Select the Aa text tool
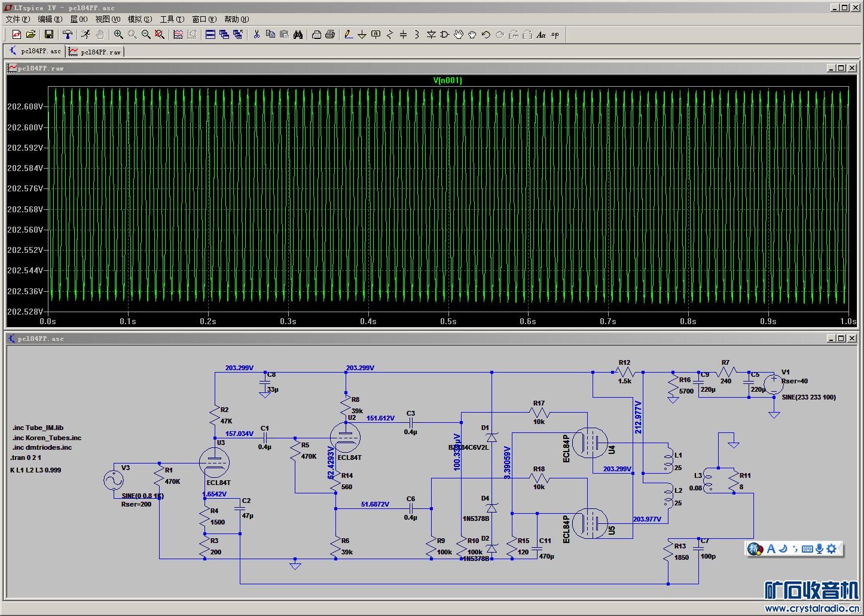This screenshot has height=616, width=864. pos(541,35)
